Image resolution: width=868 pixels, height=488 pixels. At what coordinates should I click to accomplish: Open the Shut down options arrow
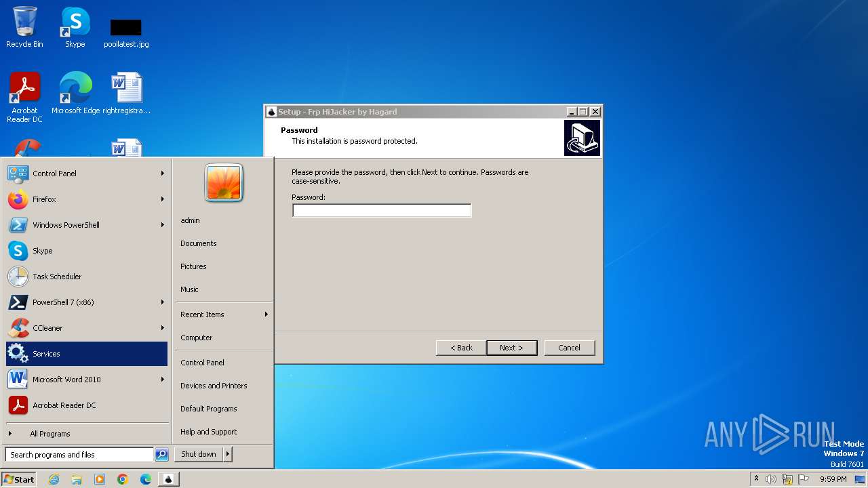(x=228, y=454)
